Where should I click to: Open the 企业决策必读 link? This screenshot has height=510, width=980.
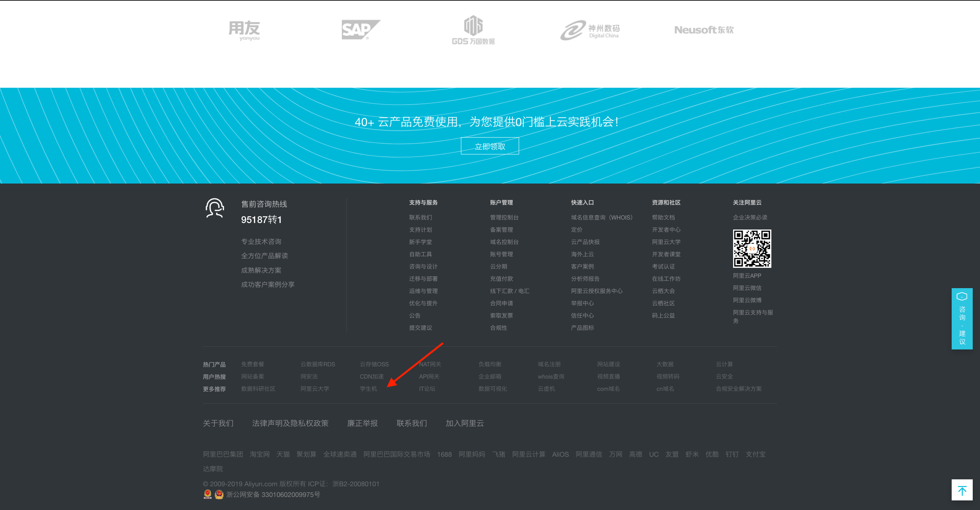pyautogui.click(x=750, y=218)
